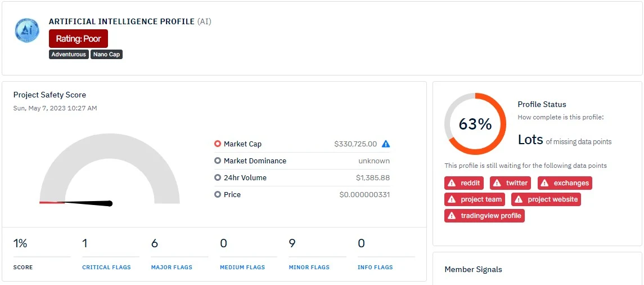Click the warning icon on tradingview profile tag
644x285 pixels.
[x=452, y=216]
